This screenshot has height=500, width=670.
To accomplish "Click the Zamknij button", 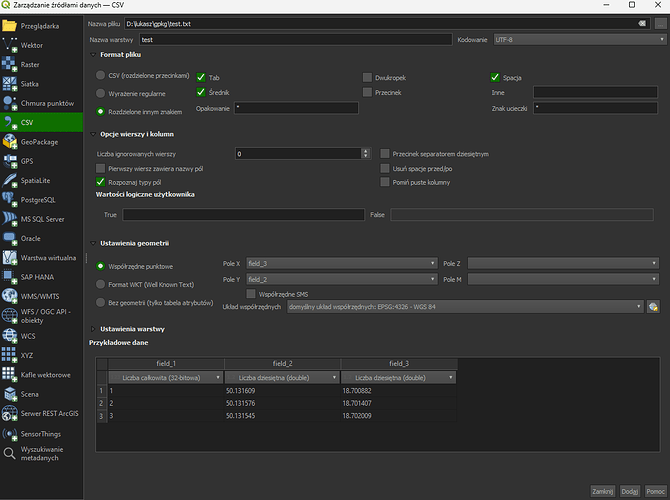I will (x=602, y=491).
